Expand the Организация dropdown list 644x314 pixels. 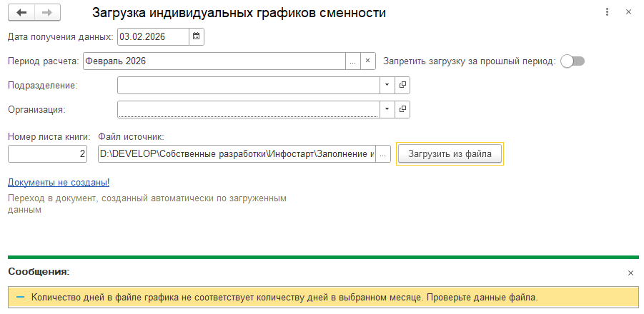click(x=387, y=109)
